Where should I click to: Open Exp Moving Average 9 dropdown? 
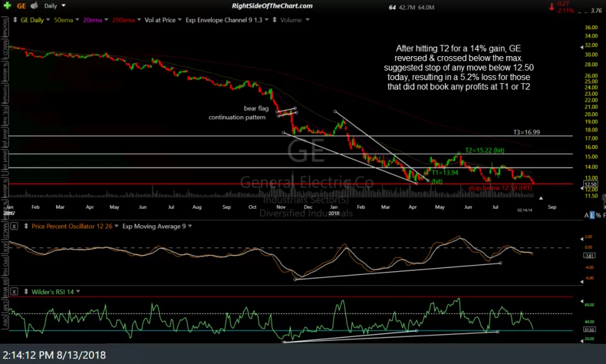[x=190, y=226]
